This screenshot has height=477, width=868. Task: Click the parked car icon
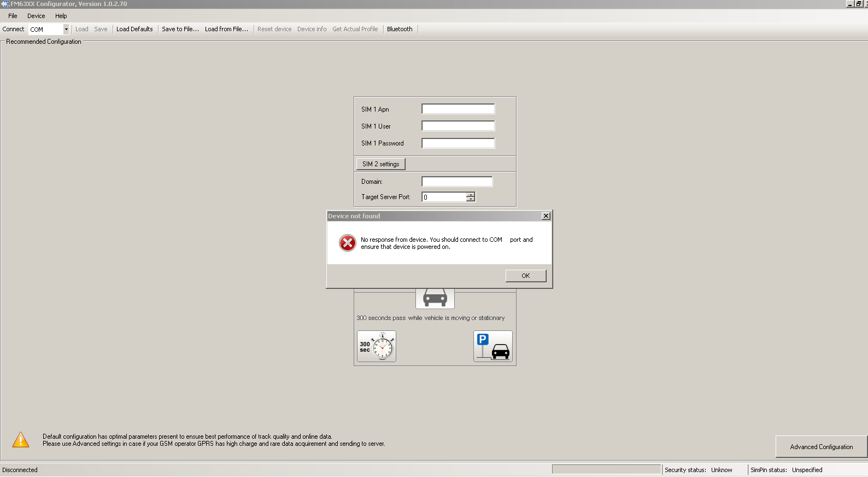(492, 346)
